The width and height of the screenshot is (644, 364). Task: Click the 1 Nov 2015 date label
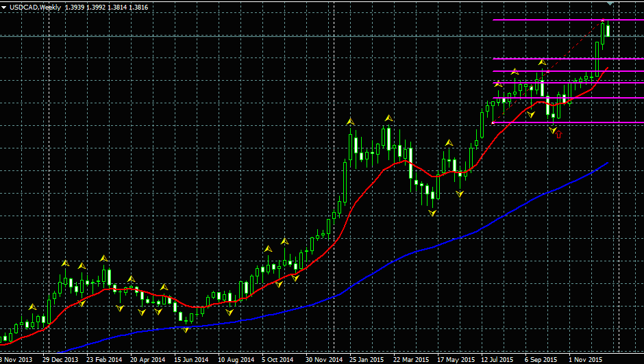pyautogui.click(x=585, y=359)
